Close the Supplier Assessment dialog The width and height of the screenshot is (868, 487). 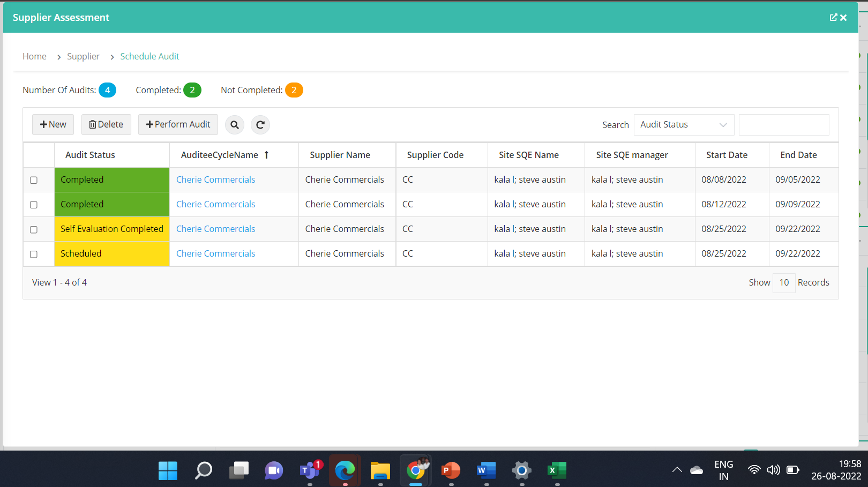(x=843, y=18)
